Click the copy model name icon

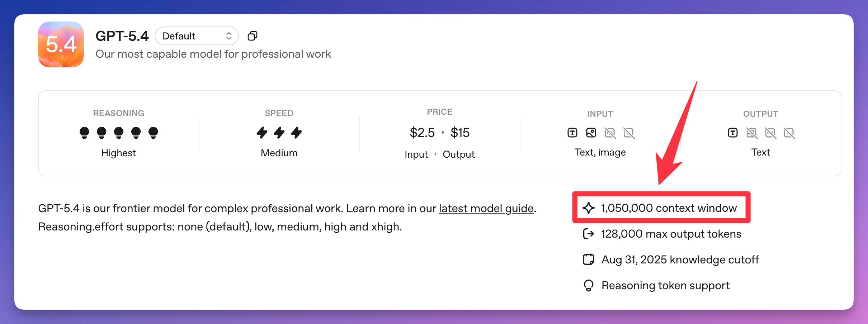pos(253,36)
